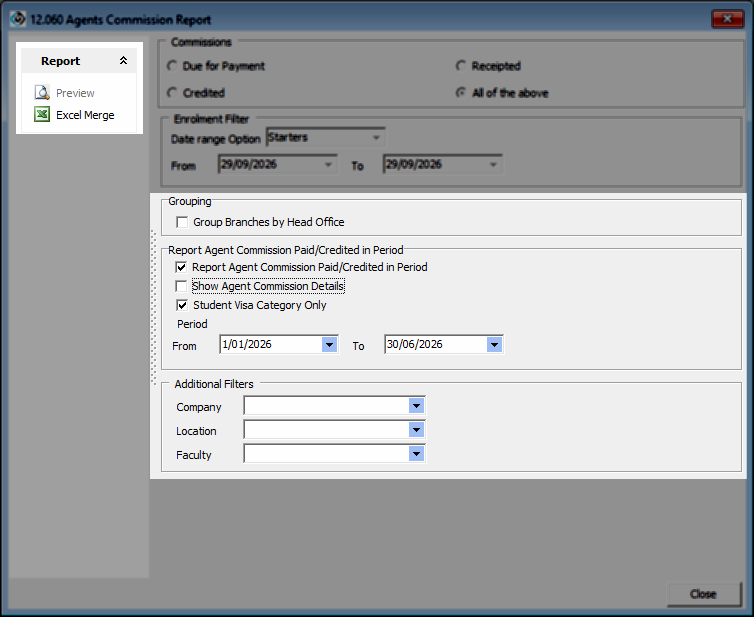Click the Excel Merge spreadsheet icon
The width and height of the screenshot is (754, 617).
pyautogui.click(x=42, y=114)
